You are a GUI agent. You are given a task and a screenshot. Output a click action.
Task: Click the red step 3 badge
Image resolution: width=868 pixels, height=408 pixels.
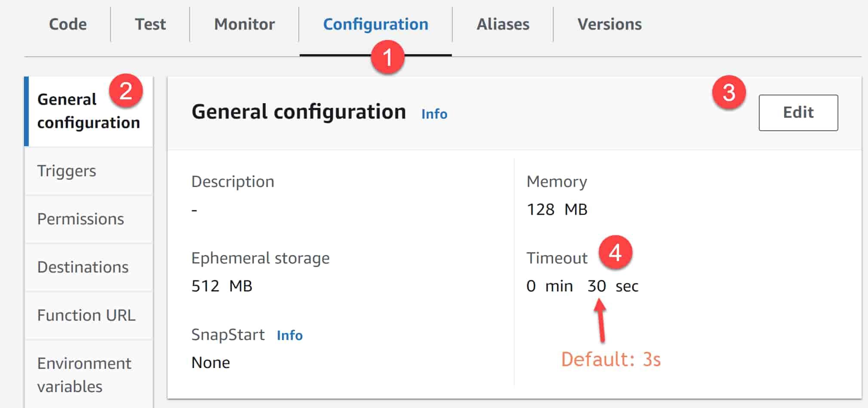click(729, 92)
